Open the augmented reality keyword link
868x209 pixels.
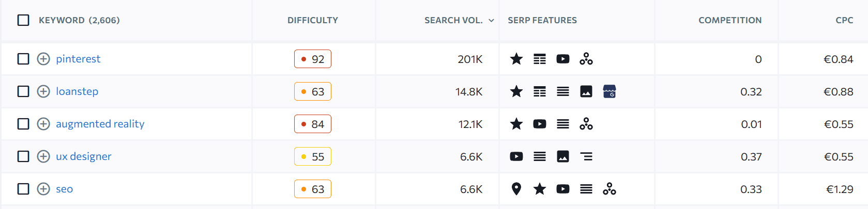pyautogui.click(x=100, y=124)
